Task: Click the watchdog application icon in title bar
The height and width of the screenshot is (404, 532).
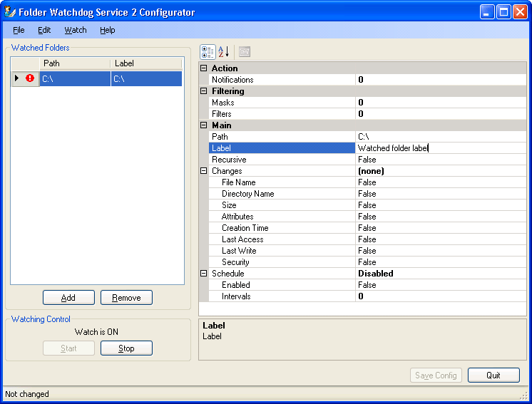Action: 10,12
